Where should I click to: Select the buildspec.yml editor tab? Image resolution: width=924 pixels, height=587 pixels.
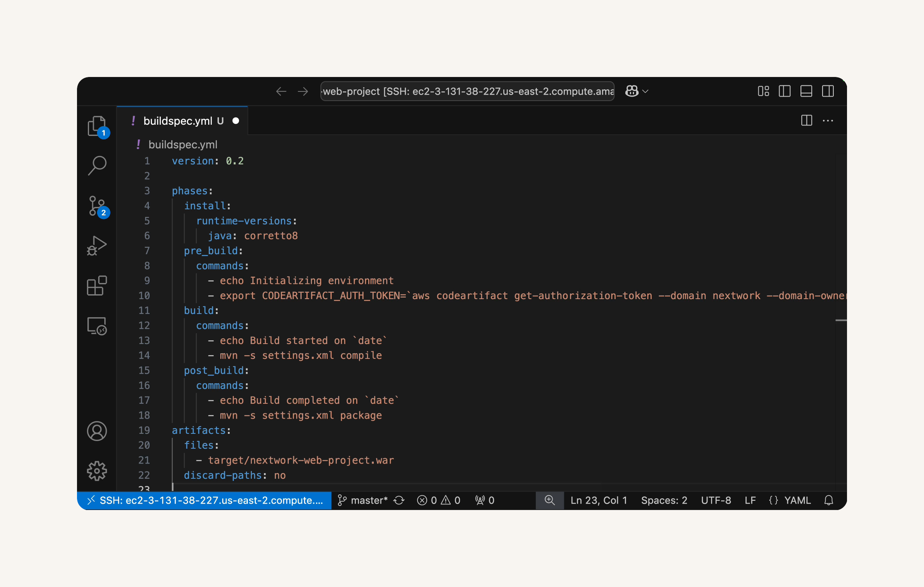point(182,121)
